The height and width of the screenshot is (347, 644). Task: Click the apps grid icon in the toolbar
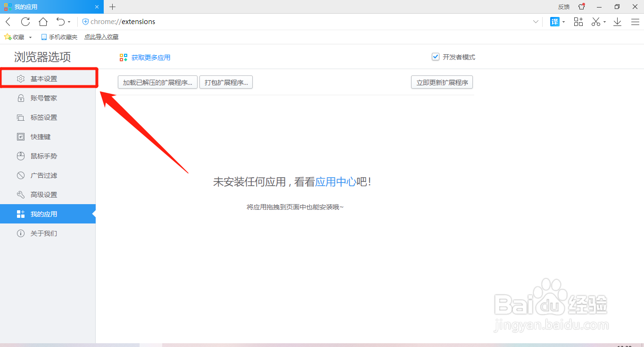[578, 21]
